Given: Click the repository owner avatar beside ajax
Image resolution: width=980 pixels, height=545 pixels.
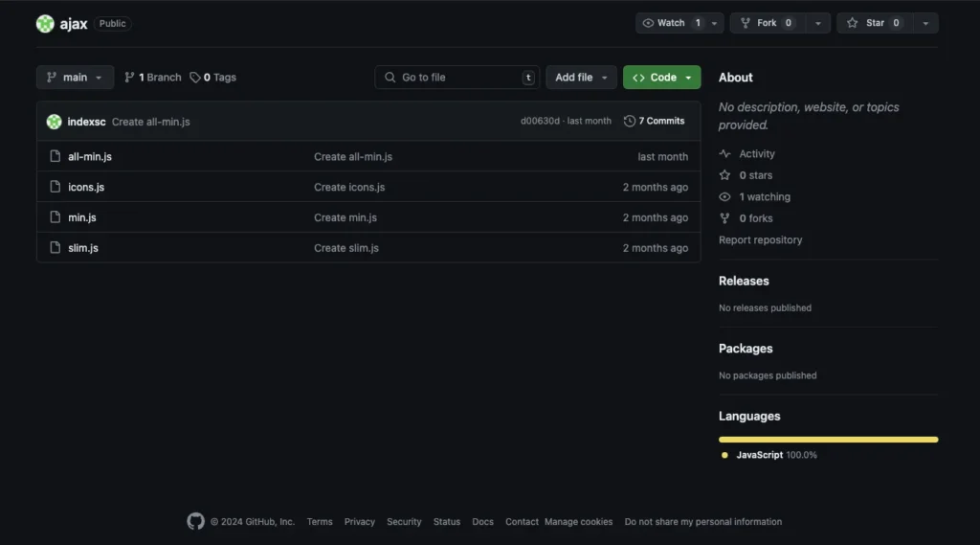Looking at the screenshot, I should point(45,24).
